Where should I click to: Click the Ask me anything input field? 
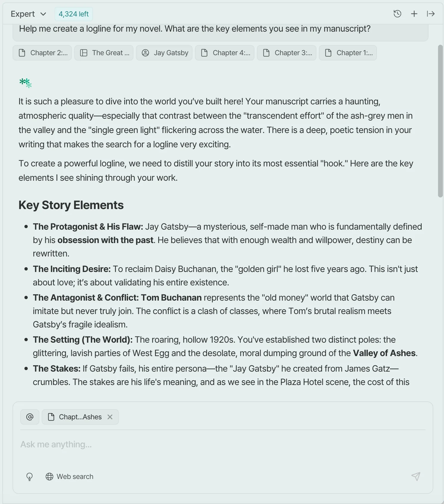221,444
